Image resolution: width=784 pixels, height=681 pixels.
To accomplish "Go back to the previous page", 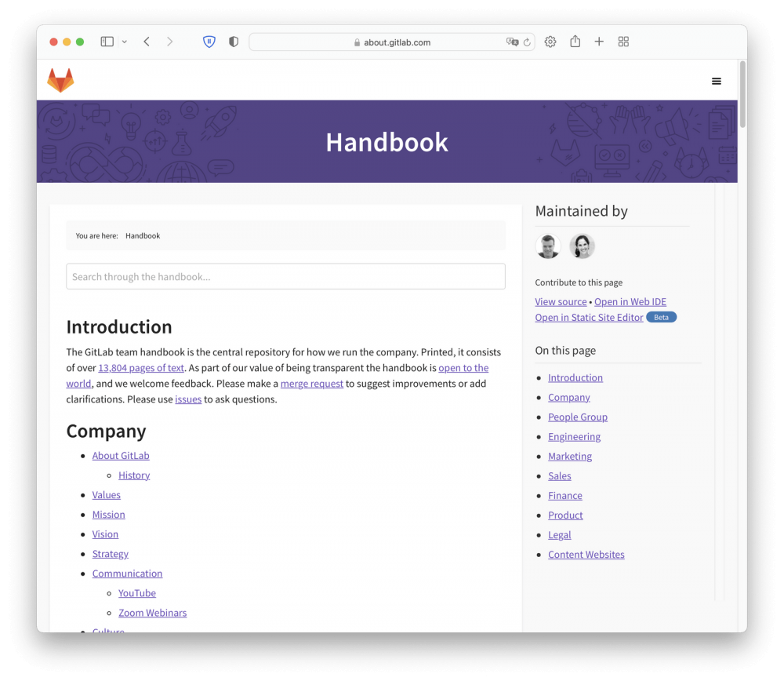I will 147,42.
